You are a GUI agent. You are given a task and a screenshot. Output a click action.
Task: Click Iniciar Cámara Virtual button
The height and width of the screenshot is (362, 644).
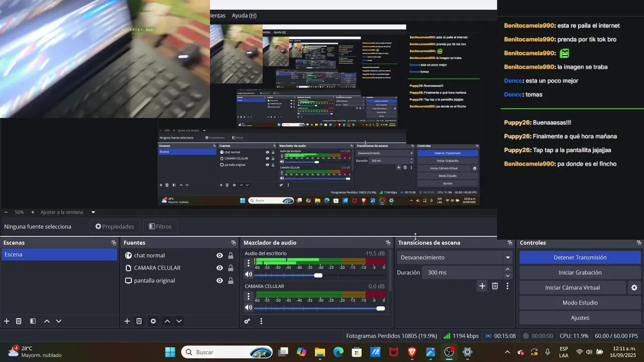click(573, 288)
